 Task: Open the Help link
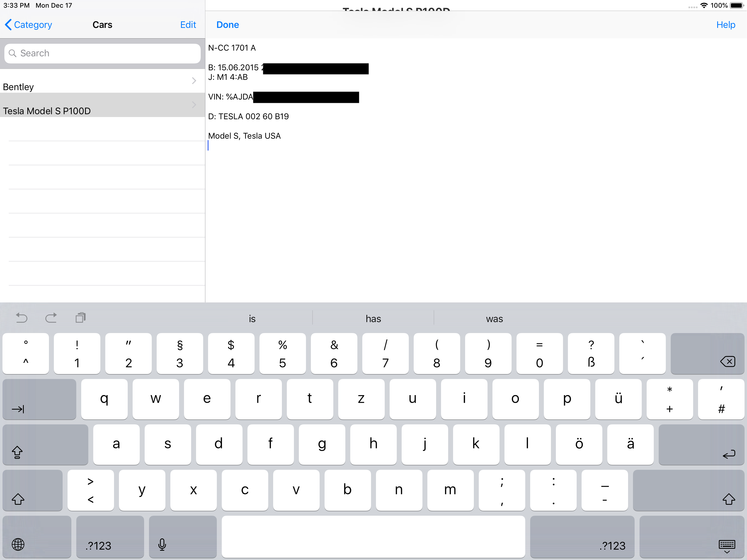(726, 25)
